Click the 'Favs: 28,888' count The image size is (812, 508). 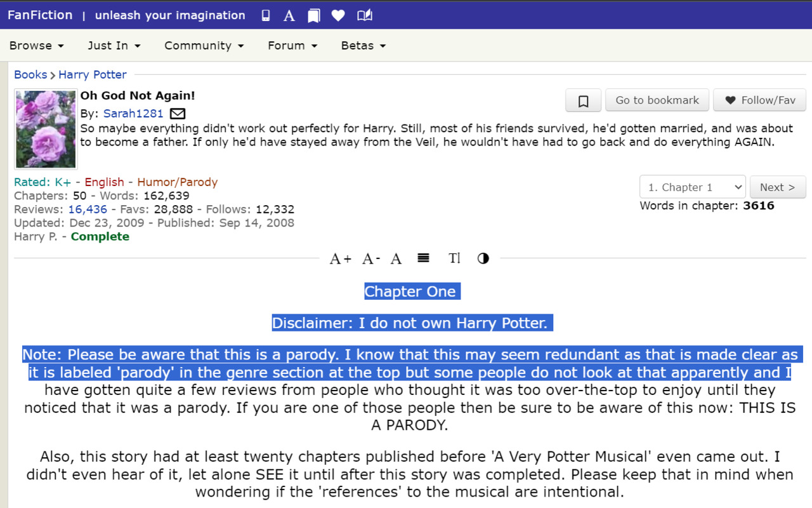[x=156, y=210]
